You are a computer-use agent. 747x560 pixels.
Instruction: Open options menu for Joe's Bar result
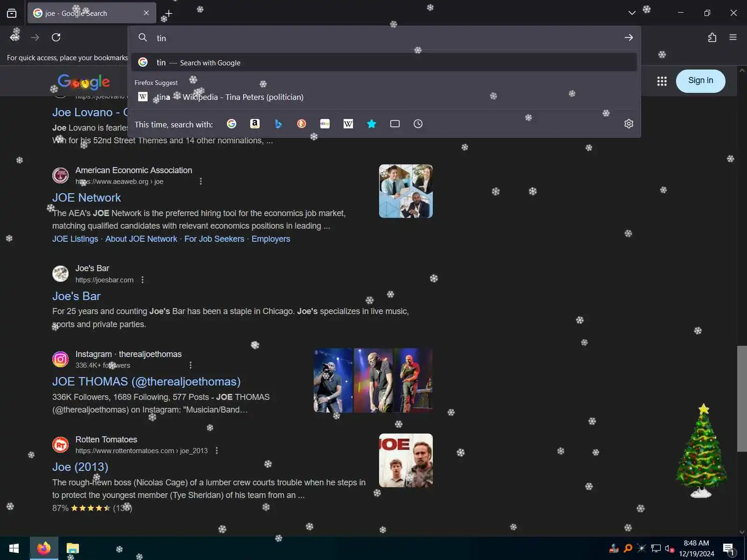tap(142, 280)
